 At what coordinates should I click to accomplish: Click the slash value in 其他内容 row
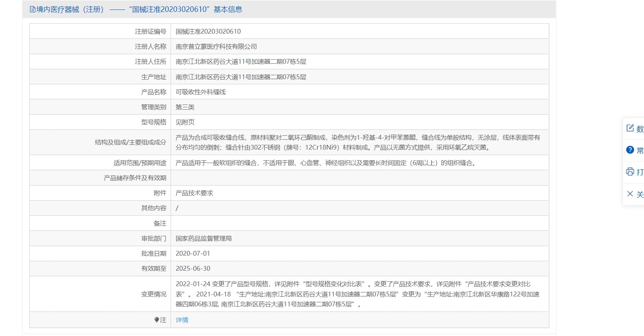(x=177, y=208)
